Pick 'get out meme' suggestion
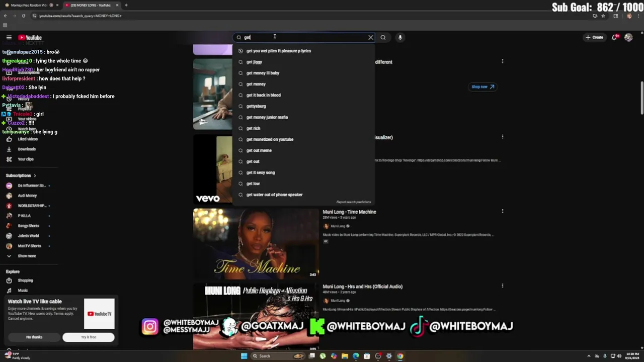This screenshot has width=644, height=362. (x=303, y=150)
